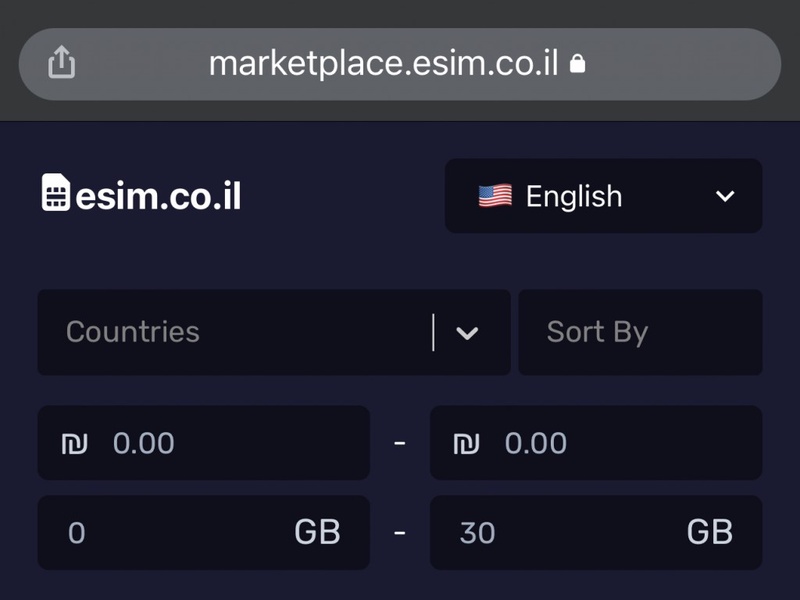
Task: Click the maximum price 0.00 field
Action: point(596,443)
